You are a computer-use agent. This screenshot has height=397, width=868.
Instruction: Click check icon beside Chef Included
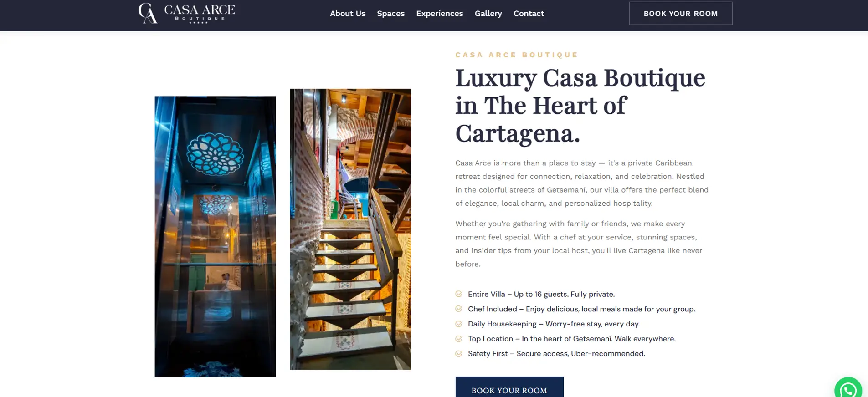[459, 309]
